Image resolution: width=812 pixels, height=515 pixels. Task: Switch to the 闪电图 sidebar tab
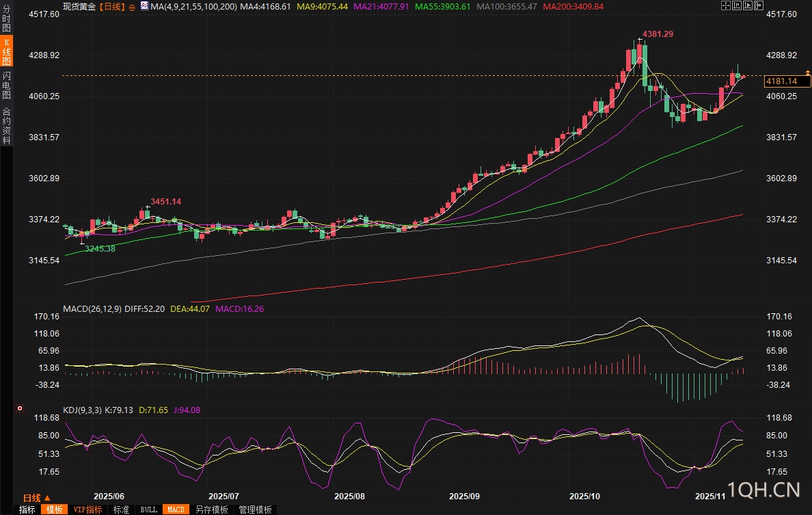coord(6,85)
